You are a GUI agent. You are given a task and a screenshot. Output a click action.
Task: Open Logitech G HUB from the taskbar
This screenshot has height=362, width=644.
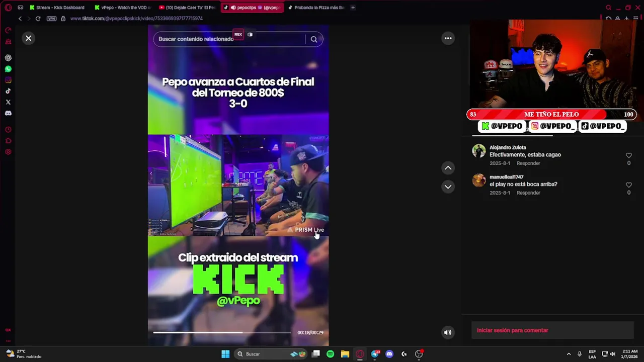click(x=404, y=354)
